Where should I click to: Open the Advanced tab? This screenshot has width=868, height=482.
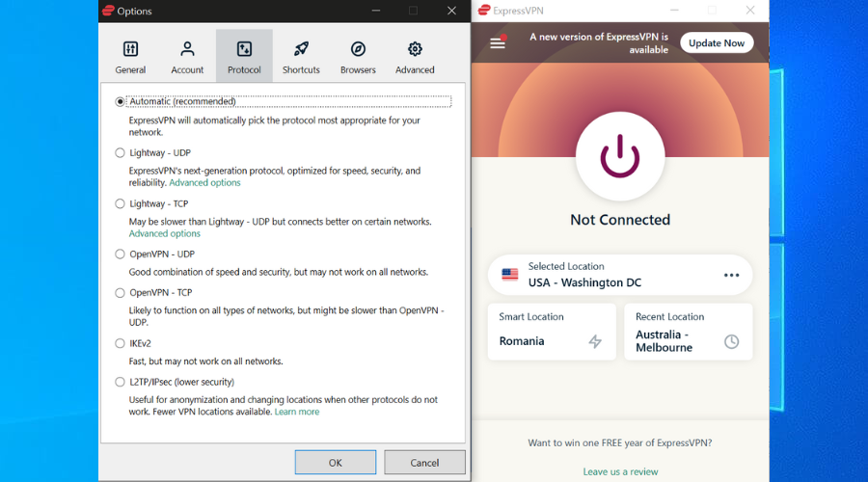[x=415, y=57]
